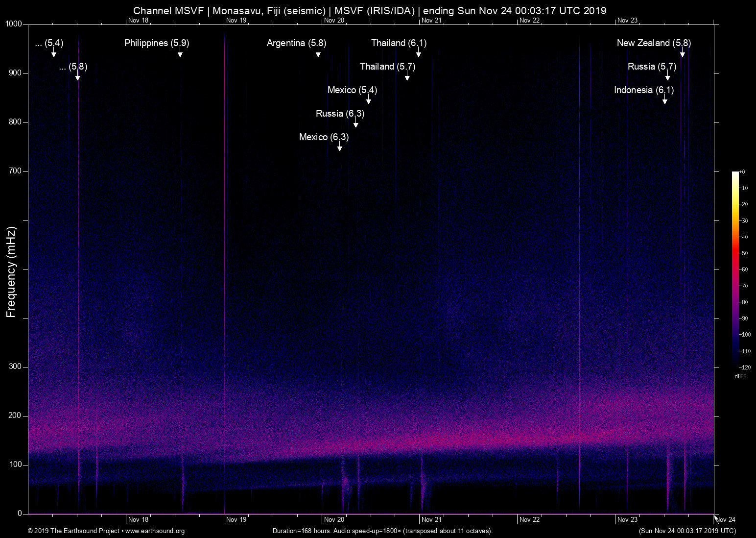Click the 1000 frequency tick label

[x=13, y=24]
